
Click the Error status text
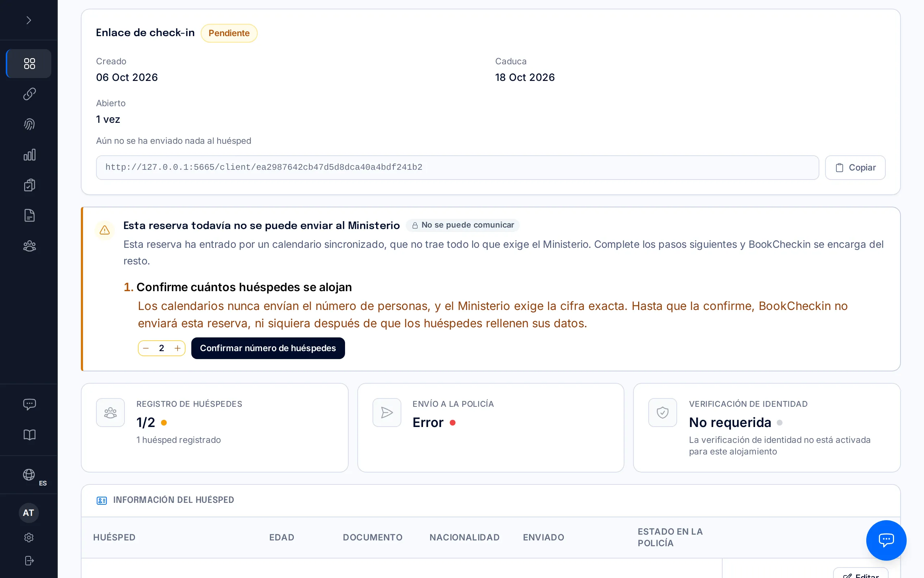428,422
